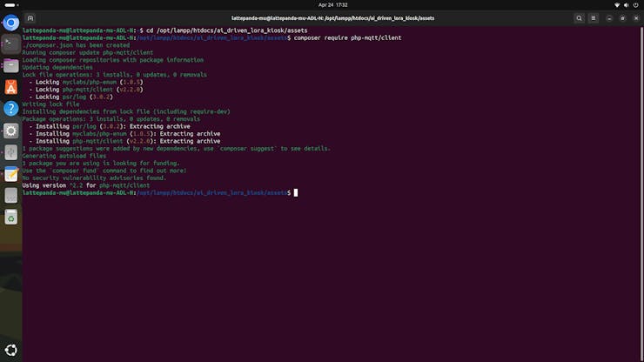Click 'Loading composer repositories' line
Viewport: 644px width, 362px height.
[113, 60]
